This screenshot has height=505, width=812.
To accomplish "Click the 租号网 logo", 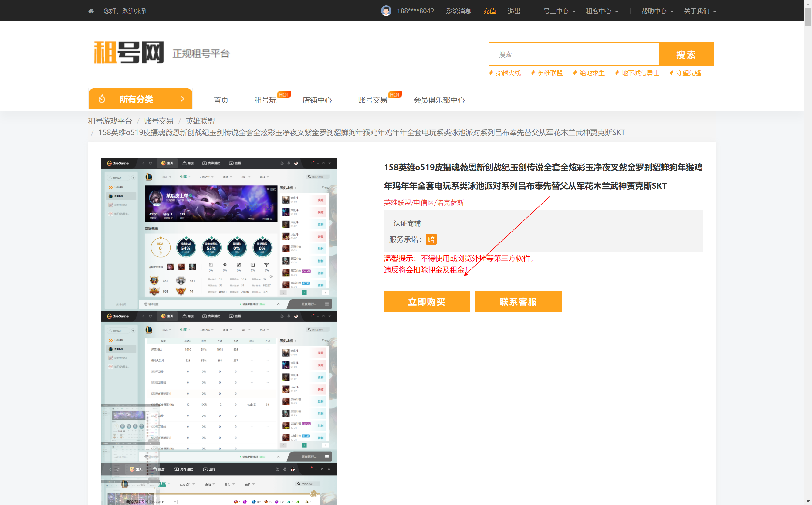I will (x=129, y=53).
